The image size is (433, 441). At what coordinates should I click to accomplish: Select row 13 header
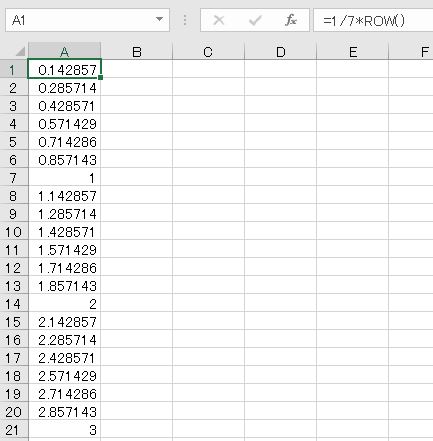pyautogui.click(x=14, y=285)
